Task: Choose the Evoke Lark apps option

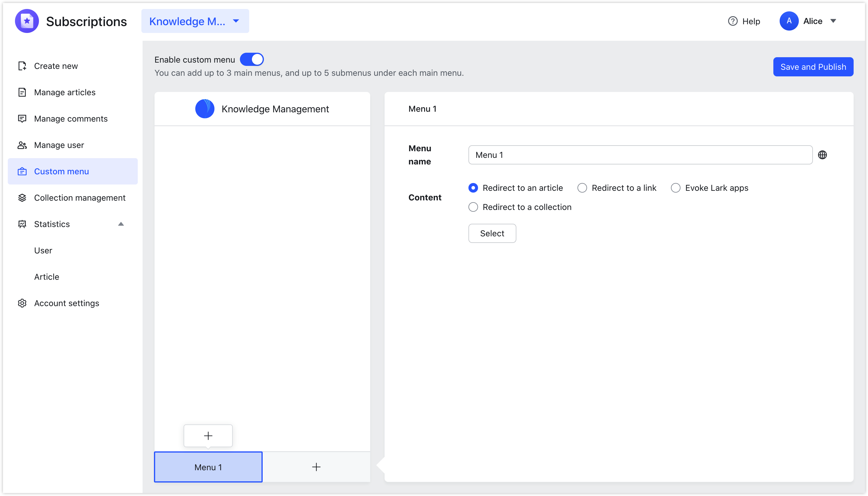Action: click(675, 188)
